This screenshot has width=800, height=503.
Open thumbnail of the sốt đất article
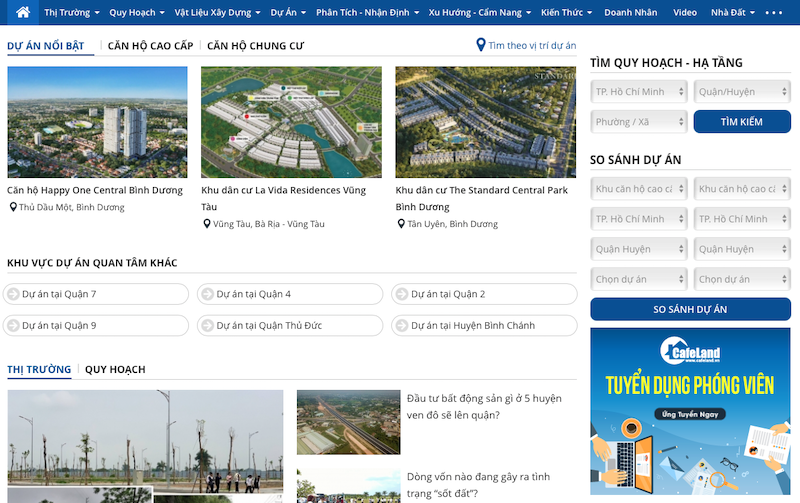pyautogui.click(x=348, y=486)
